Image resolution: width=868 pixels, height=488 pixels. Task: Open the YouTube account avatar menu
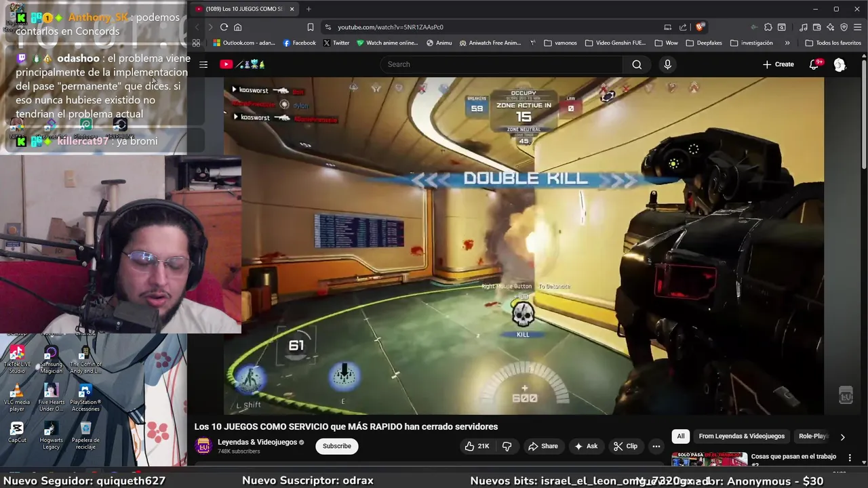coord(840,64)
